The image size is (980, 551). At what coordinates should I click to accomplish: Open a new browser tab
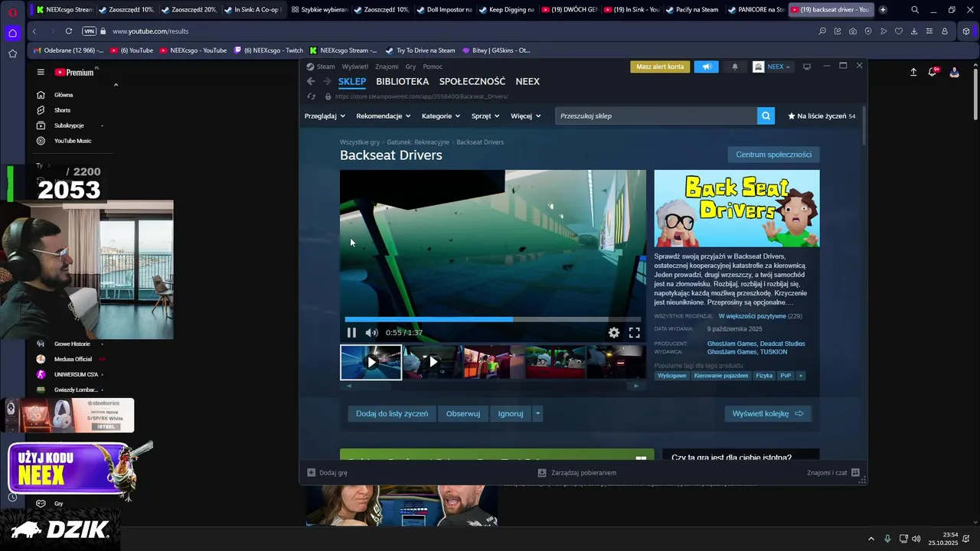pos(883,10)
